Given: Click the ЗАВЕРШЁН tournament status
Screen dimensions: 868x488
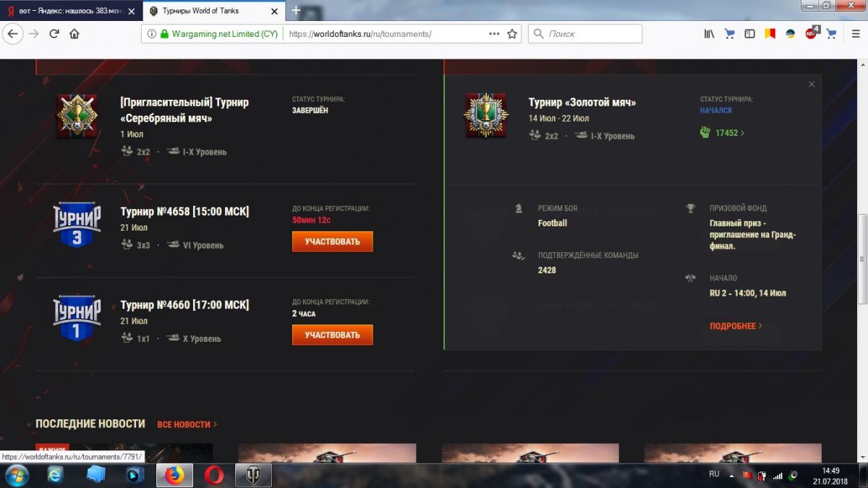Looking at the screenshot, I should pyautogui.click(x=310, y=111).
